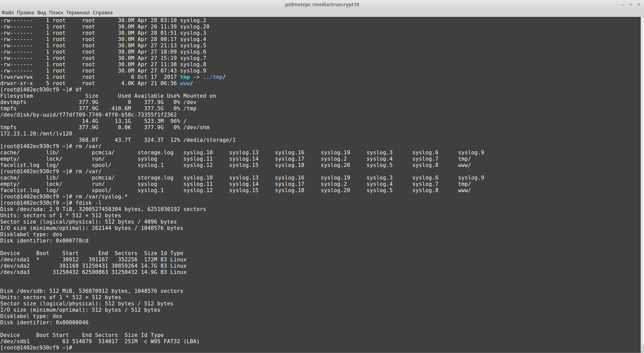Click the syslog.9 row dated Apr 27 07:43
Screen dimensions: 644x353
(103, 71)
